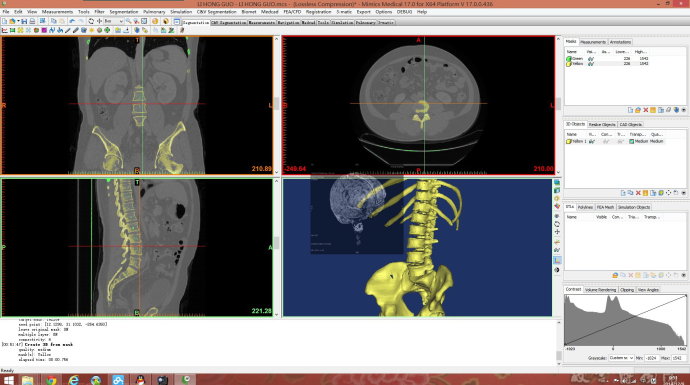Screen dimensions: 690x385
Task: Switch to the CAD Objects tab
Action: click(631, 125)
